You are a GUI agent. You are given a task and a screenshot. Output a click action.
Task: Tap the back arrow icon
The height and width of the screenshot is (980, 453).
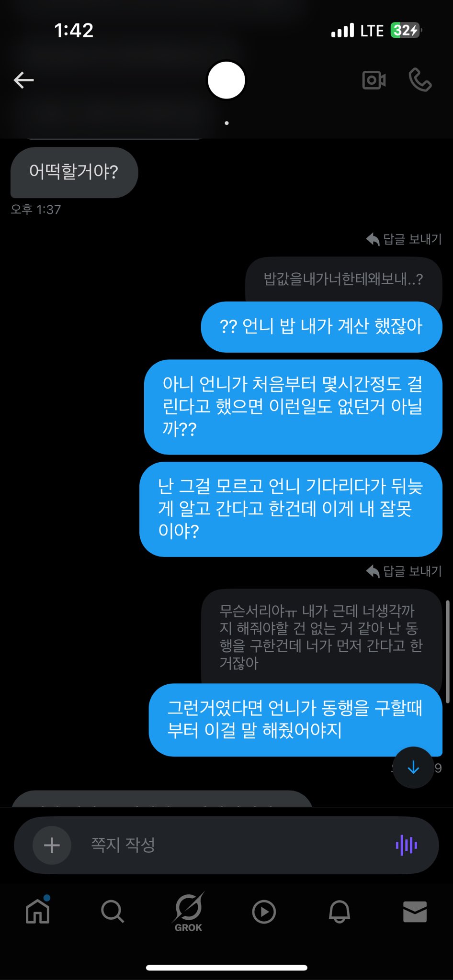pyautogui.click(x=23, y=80)
